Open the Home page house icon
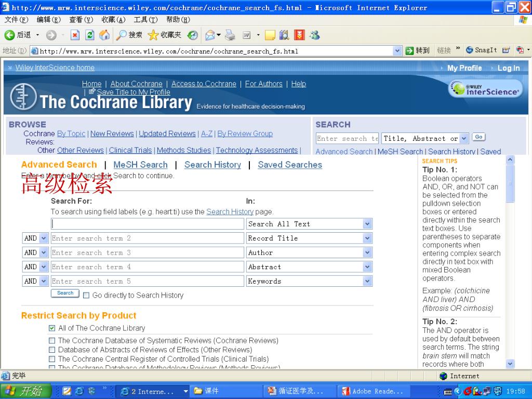The image size is (532, 399). coord(104,35)
